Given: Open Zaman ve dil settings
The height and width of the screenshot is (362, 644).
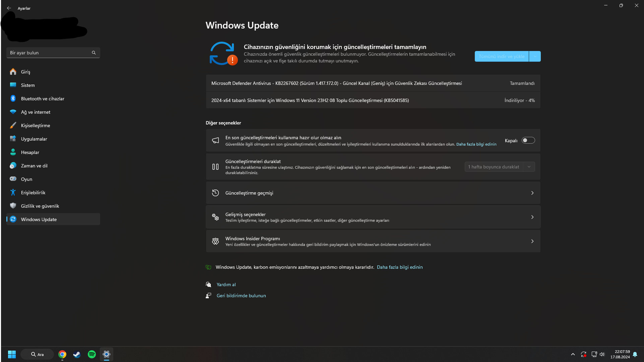Looking at the screenshot, I should pyautogui.click(x=53, y=165).
